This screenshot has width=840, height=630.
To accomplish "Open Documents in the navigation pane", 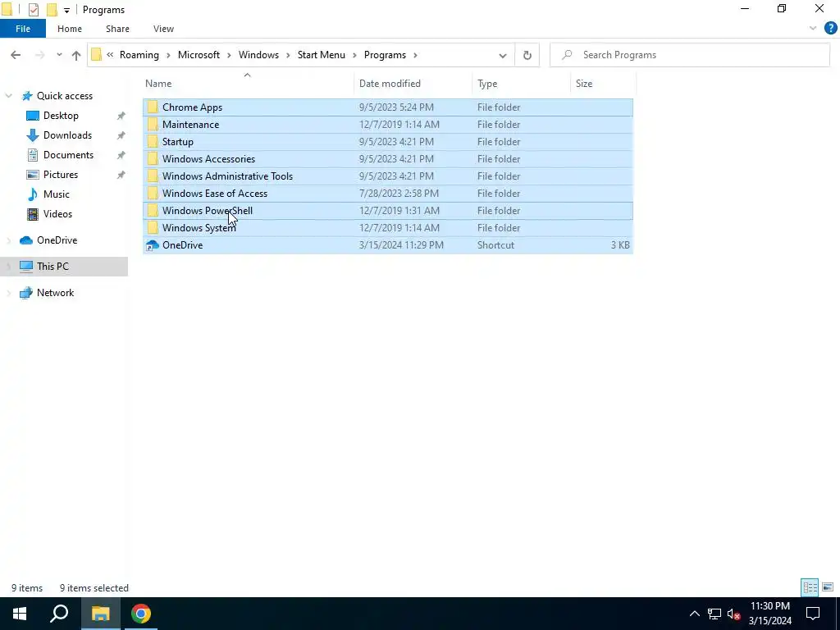I will 69,155.
